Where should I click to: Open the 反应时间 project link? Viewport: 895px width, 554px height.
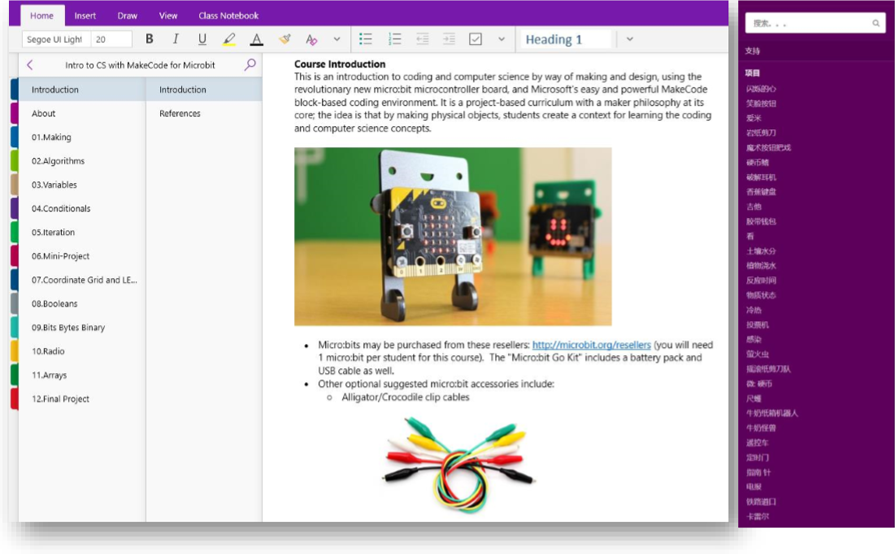click(761, 281)
